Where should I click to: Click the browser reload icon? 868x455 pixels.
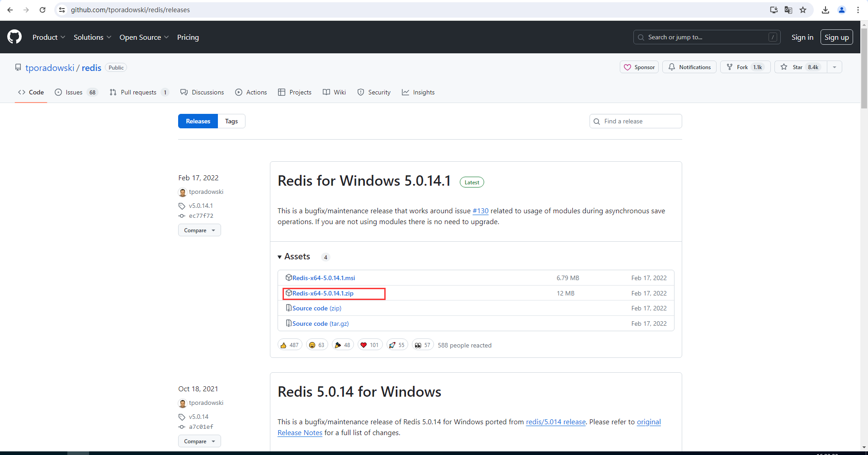click(x=42, y=10)
